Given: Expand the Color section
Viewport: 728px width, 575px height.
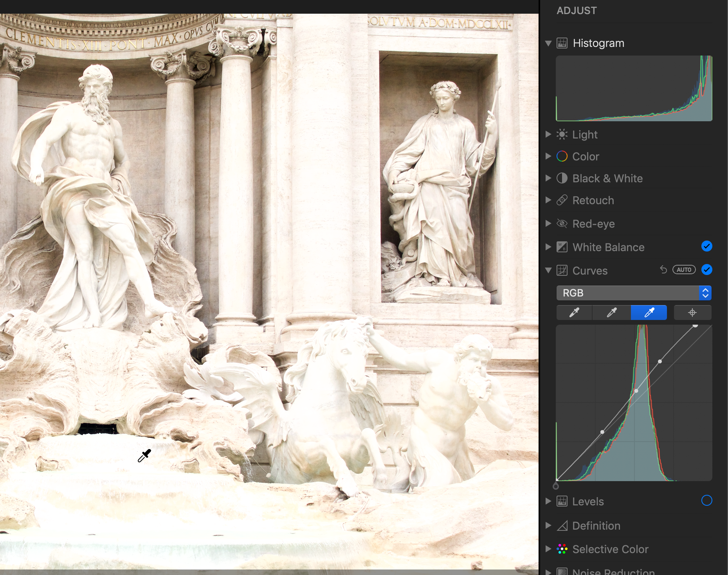Looking at the screenshot, I should point(548,156).
